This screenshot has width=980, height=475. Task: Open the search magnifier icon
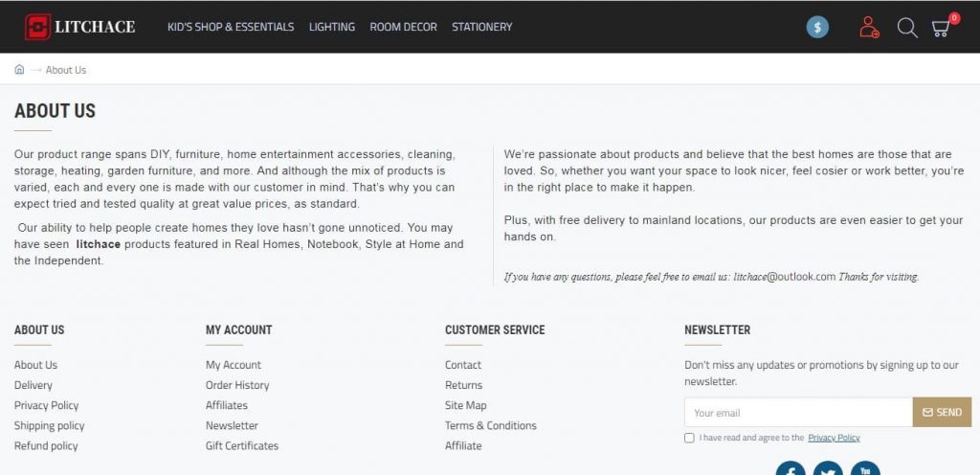point(907,28)
